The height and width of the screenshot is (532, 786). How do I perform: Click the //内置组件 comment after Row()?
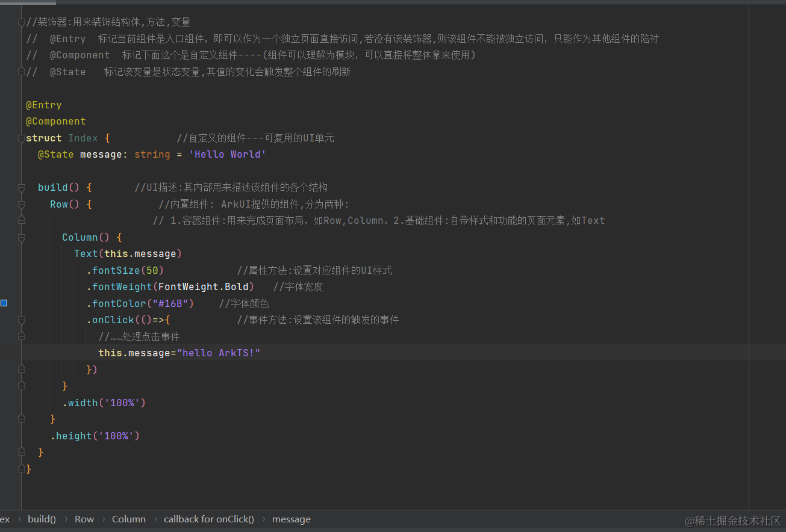click(x=254, y=204)
